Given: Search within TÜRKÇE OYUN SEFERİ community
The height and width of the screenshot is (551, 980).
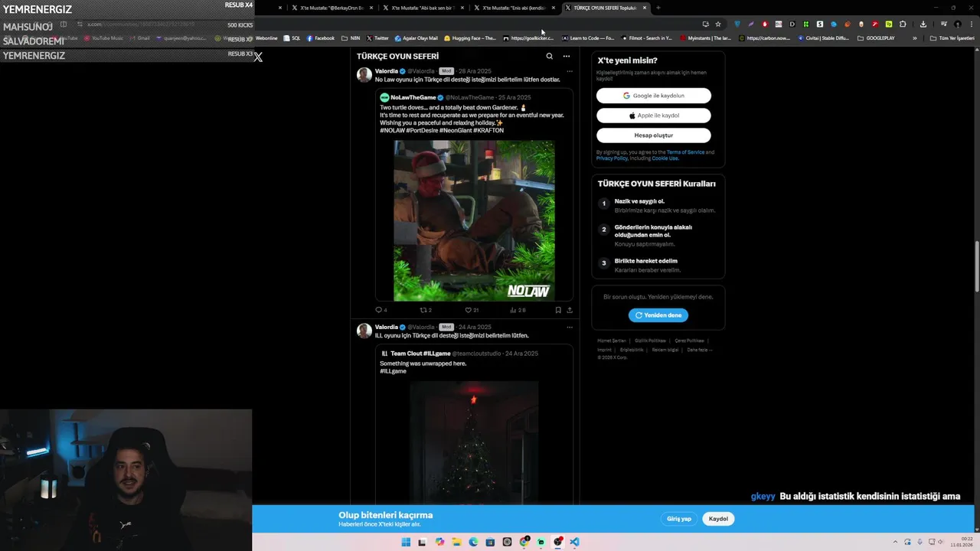Looking at the screenshot, I should 549,56.
